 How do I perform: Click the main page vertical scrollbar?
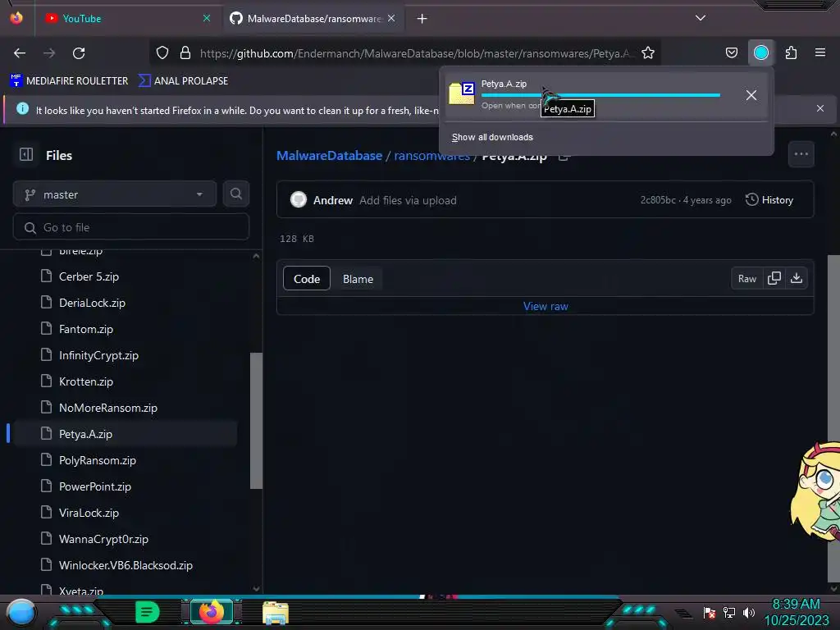(833, 418)
